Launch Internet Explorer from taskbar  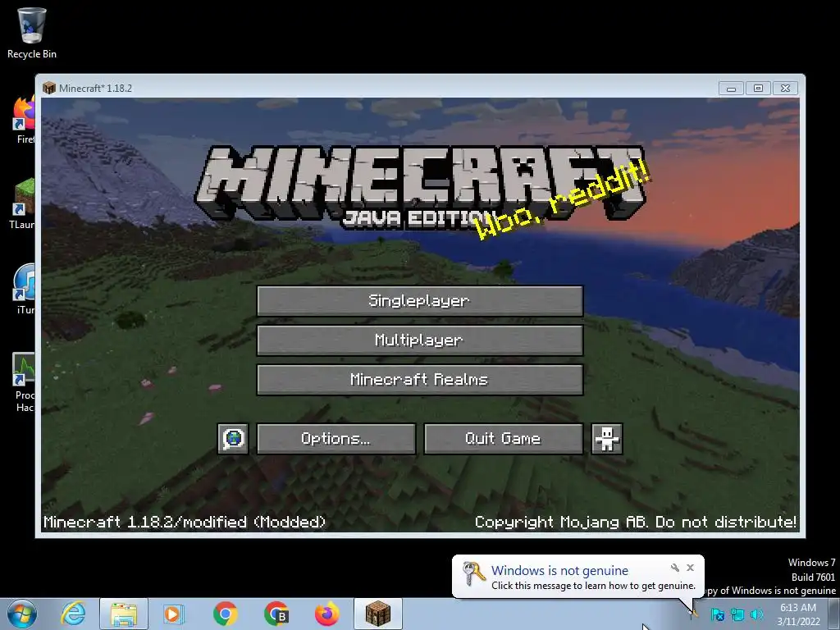pos(73,614)
